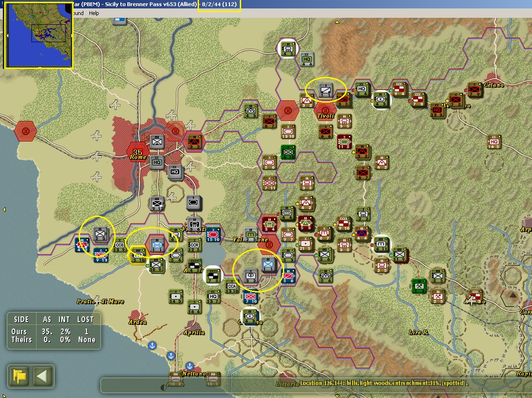
Task: Select the infantry 8-5 regiment
Action: [437, 276]
